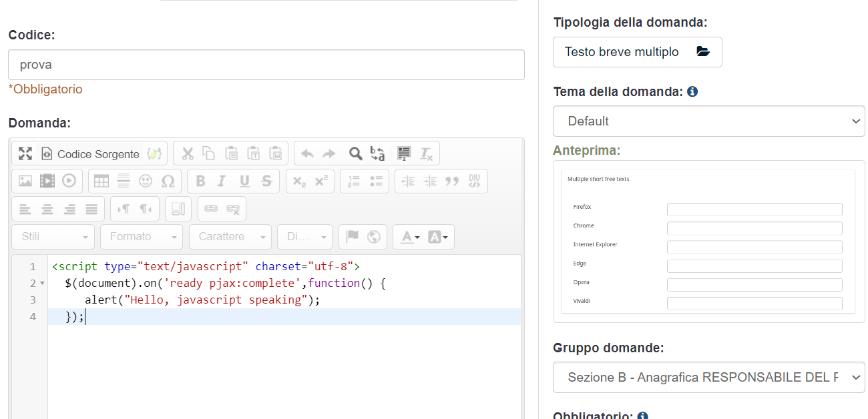This screenshot has height=419, width=868.
Task: Open the Stili styles dropdown
Action: (x=53, y=237)
